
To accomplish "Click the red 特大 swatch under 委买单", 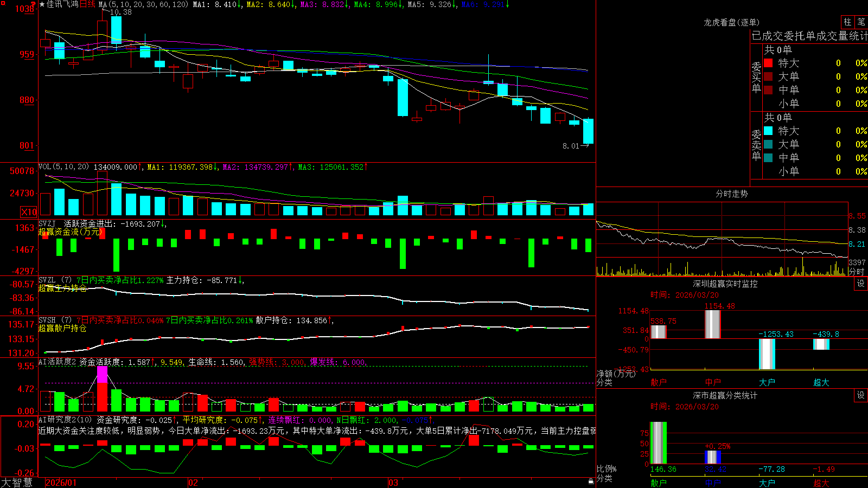I will click(x=768, y=63).
